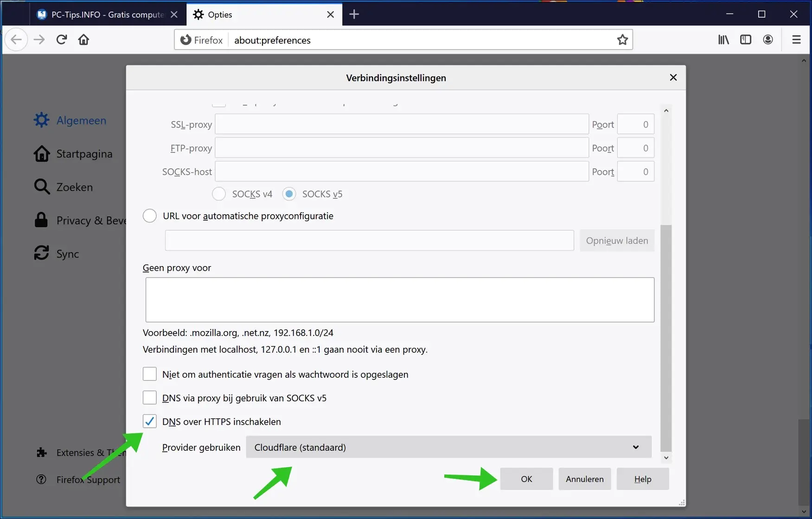812x519 pixels.
Task: Click dialog scrollbar down arrow
Action: click(666, 457)
